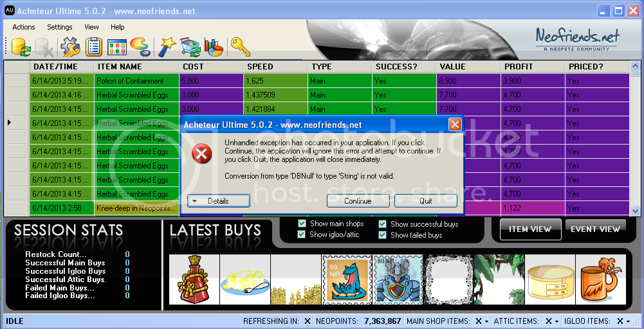Viewport: 644px width, 329px height.
Task: Click the shopping cart refresh icon
Action: (x=190, y=47)
